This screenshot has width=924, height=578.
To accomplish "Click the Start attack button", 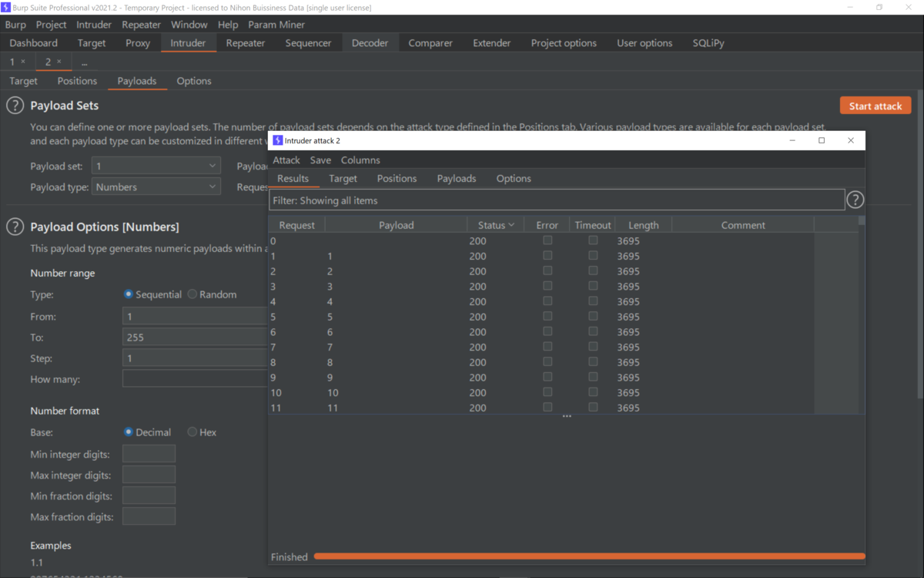I will (x=875, y=106).
